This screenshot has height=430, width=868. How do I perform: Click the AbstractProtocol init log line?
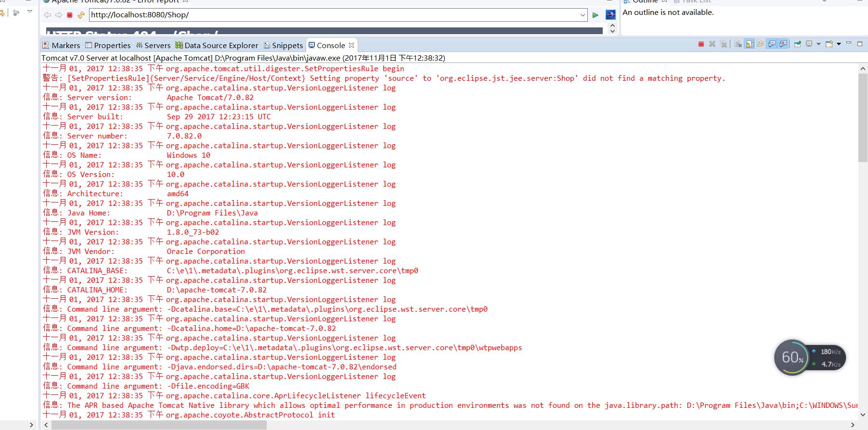pos(189,415)
